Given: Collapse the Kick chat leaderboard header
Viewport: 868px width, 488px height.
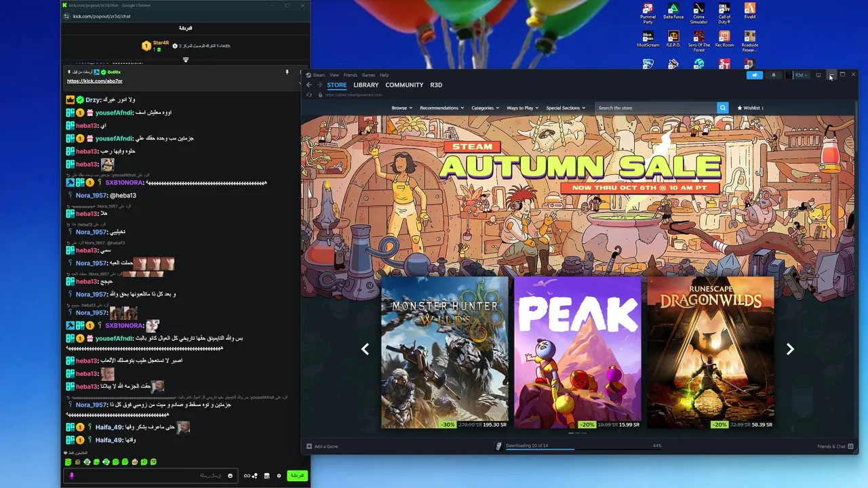Looking at the screenshot, I should (186, 60).
